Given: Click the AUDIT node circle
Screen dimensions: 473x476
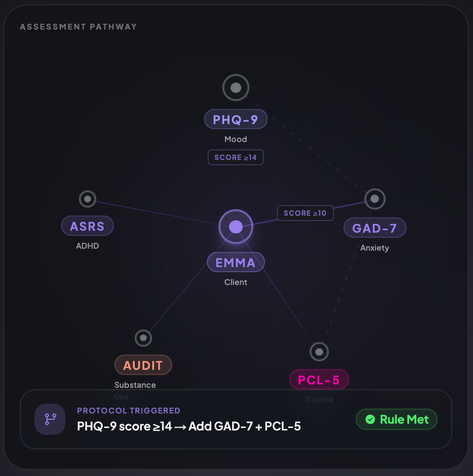Looking at the screenshot, I should click(x=143, y=338).
